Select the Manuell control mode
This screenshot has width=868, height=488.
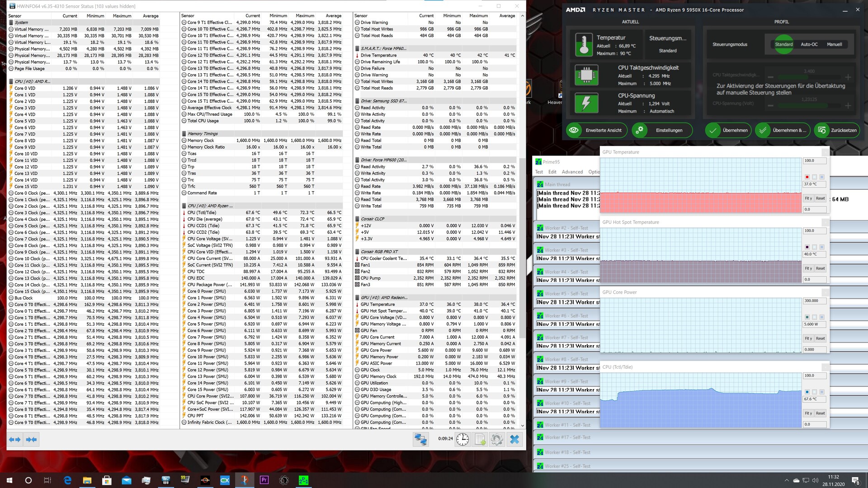coord(834,44)
